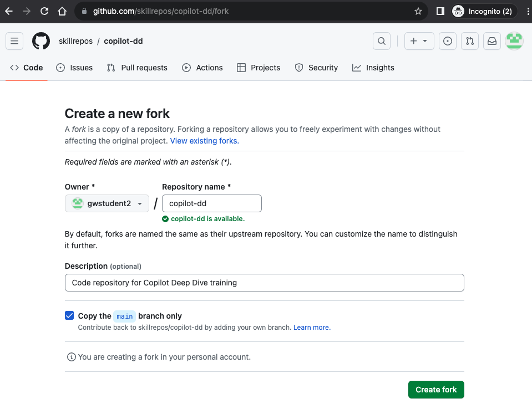Open the GitHub hamburger navigation menu
The height and width of the screenshot is (409, 532).
point(14,41)
